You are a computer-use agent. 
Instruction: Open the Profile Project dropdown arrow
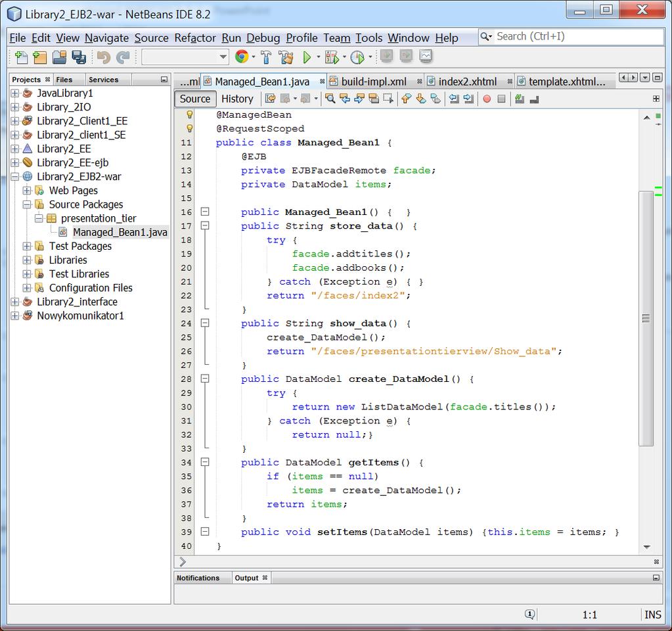pyautogui.click(x=370, y=57)
